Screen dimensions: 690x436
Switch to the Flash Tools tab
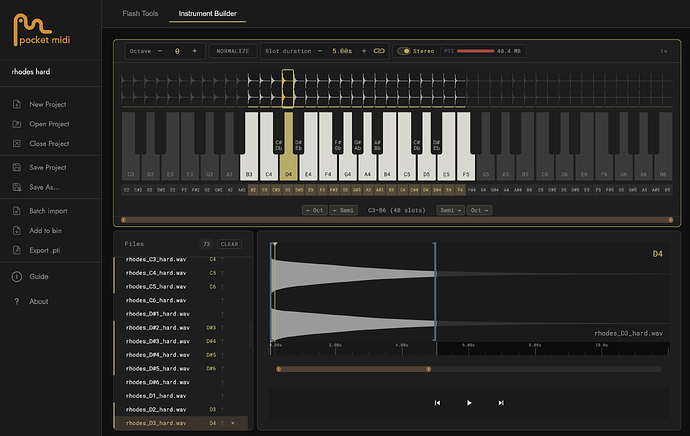click(x=140, y=14)
